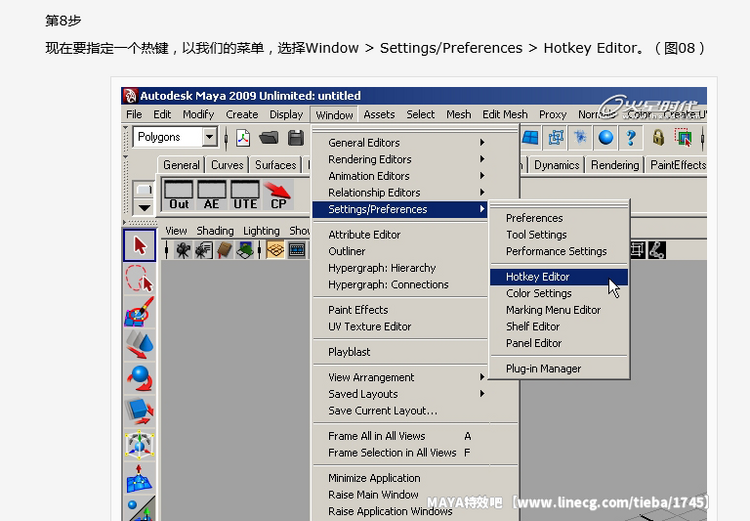
Task: Open Shelf Editor entry
Action: coord(559,327)
